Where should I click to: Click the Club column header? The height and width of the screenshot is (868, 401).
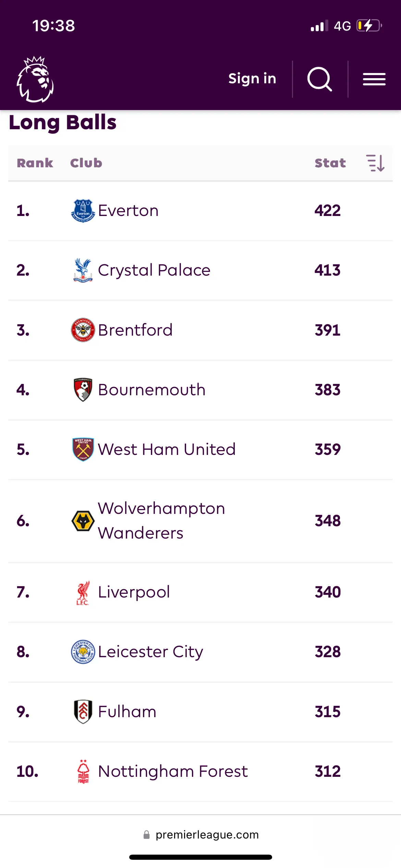pos(86,163)
